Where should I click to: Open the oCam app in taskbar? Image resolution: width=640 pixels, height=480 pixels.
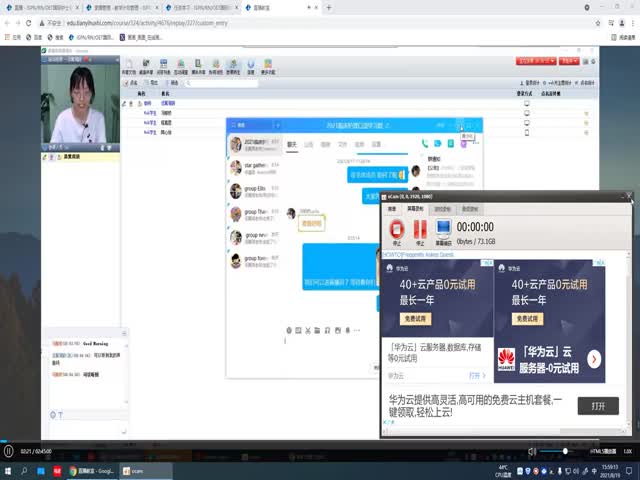(134, 469)
